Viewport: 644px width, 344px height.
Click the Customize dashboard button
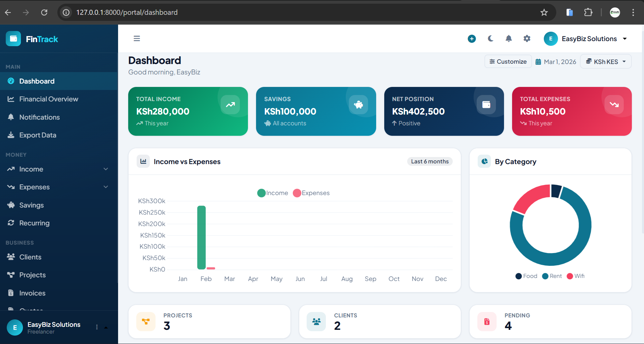coord(508,61)
